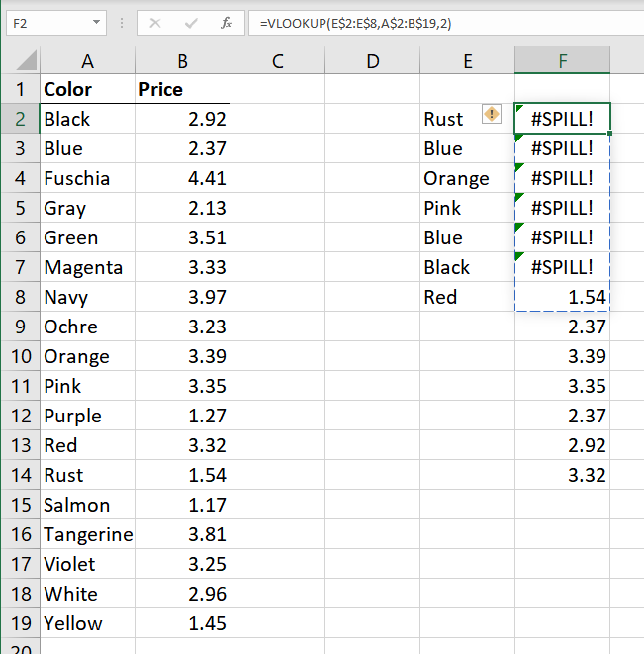Click price cell 3.97
This screenshot has width=644, height=654.
click(183, 297)
